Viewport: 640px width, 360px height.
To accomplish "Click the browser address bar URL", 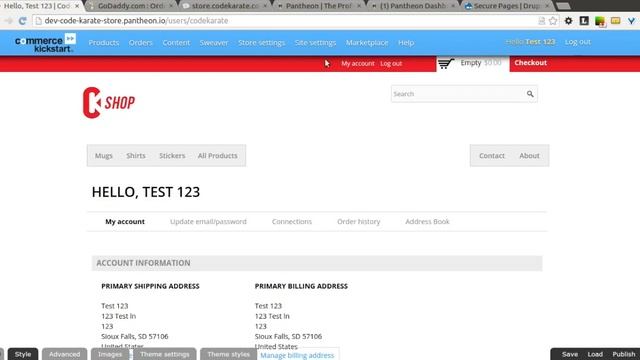I will [x=136, y=21].
